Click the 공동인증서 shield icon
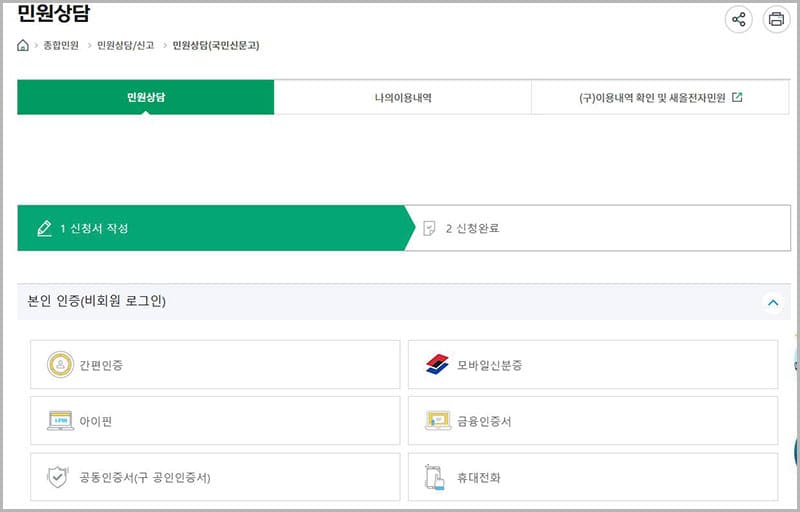The height and width of the screenshot is (512, 800). (58, 477)
